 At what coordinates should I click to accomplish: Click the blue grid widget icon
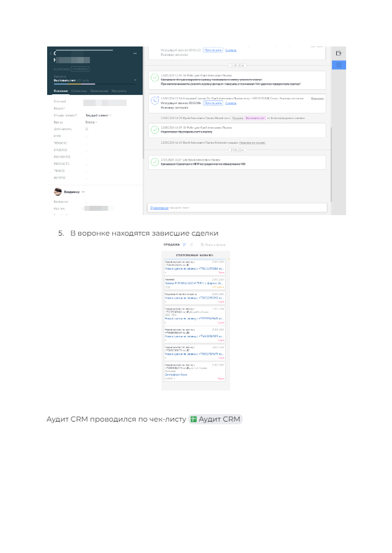[x=339, y=65]
